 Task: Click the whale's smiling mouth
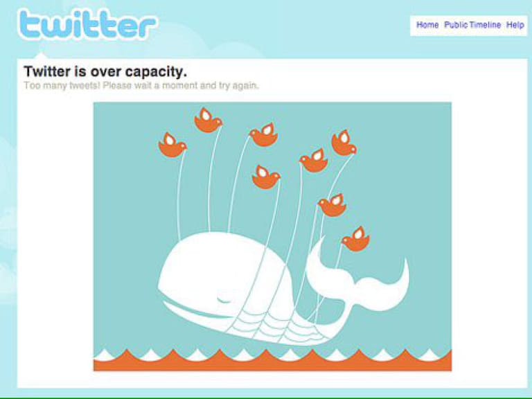pos(193,310)
